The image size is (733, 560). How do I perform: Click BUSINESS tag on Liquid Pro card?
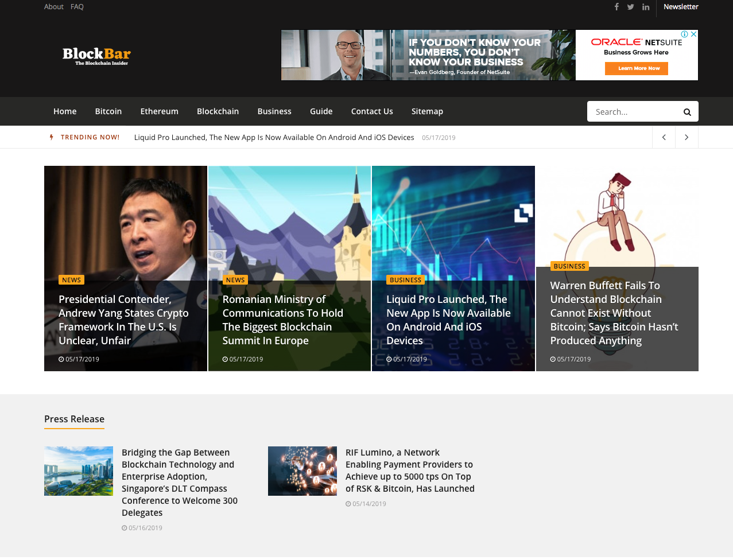[x=406, y=280]
